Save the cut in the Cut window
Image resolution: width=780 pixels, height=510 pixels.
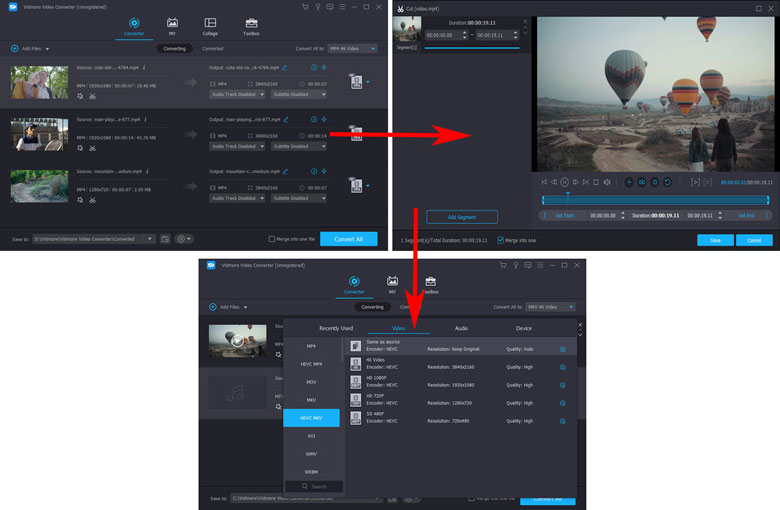point(715,240)
